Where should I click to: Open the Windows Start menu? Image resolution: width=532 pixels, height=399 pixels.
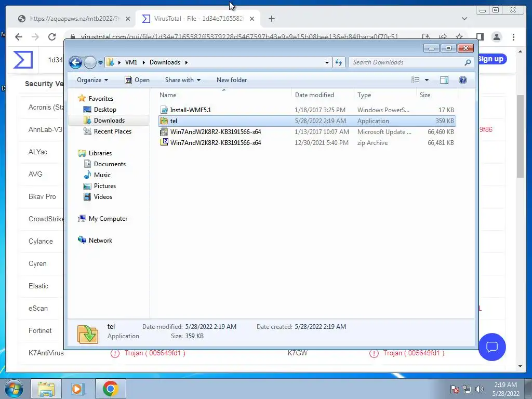pos(14,389)
